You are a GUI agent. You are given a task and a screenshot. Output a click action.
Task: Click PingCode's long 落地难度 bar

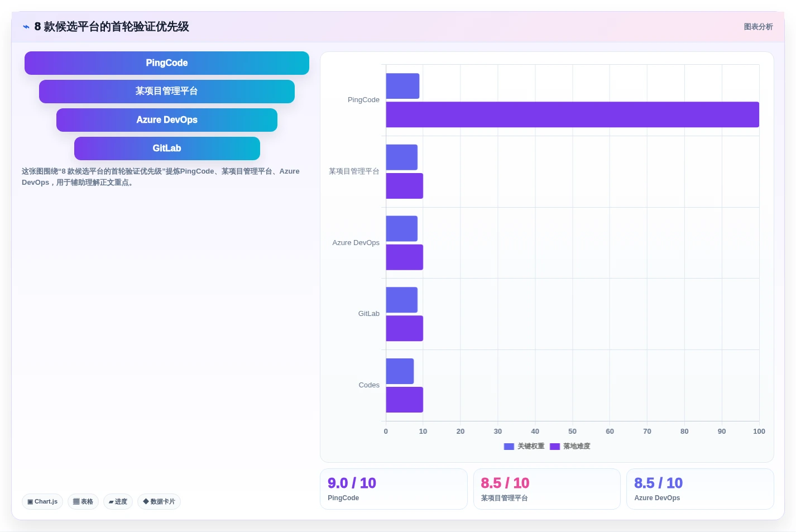(x=572, y=114)
